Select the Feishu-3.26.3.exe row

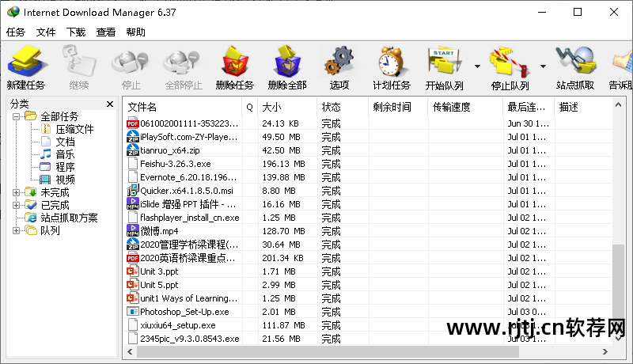(x=367, y=164)
